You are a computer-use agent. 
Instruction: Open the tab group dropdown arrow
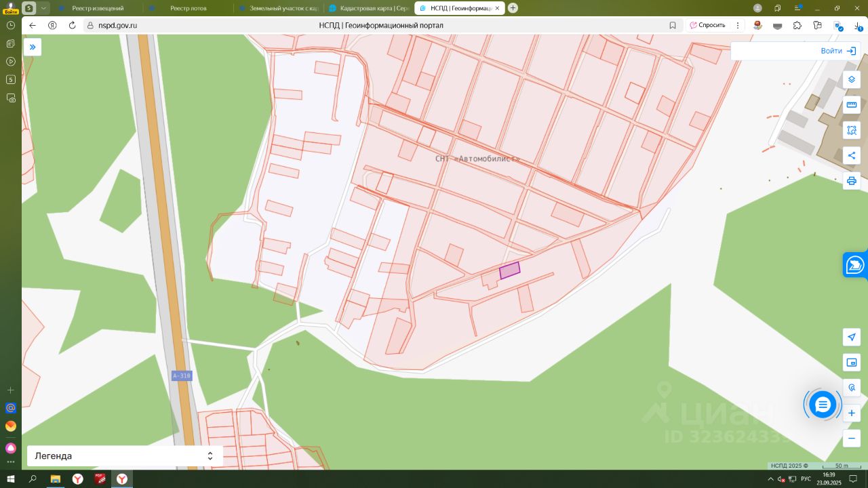click(x=43, y=8)
